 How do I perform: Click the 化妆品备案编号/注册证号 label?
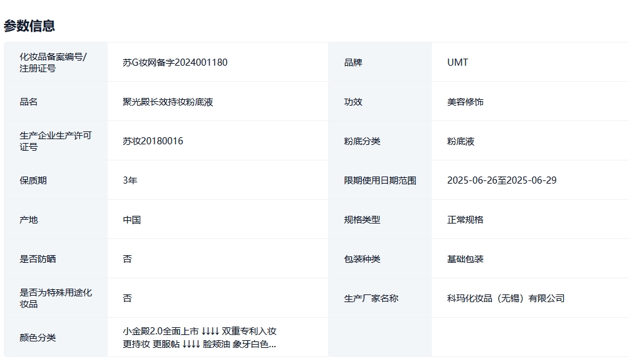[x=53, y=62]
